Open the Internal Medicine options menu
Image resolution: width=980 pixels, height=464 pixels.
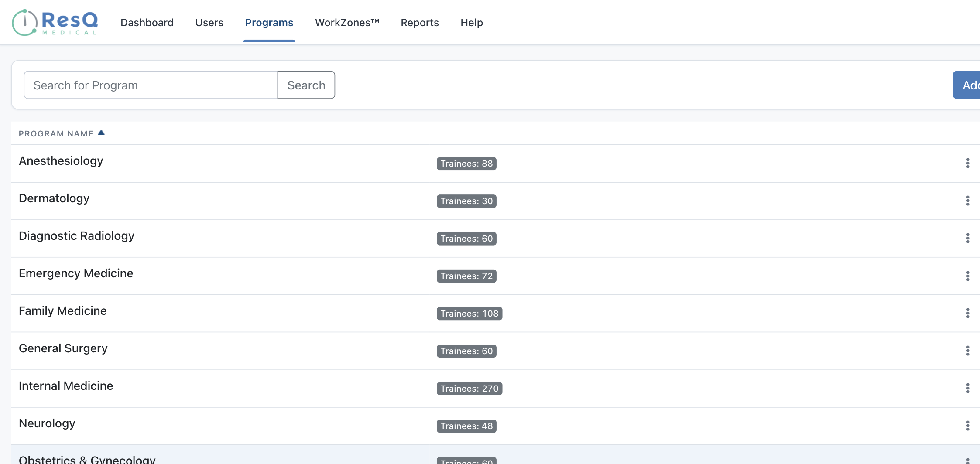click(x=968, y=388)
